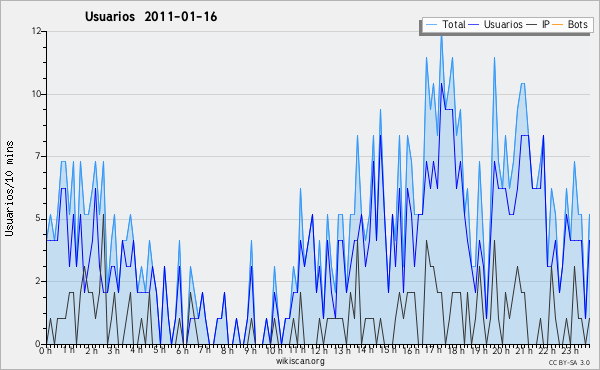Click the '7 h' x-axis label
Image resolution: width=600 pixels, height=370 pixels.
coord(205,350)
